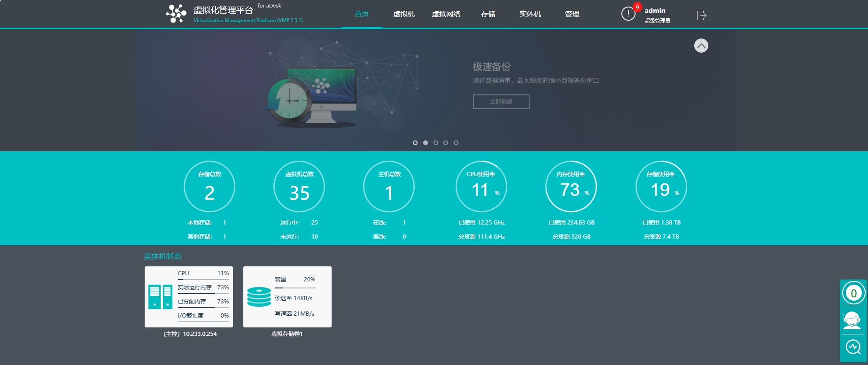Go to the 存储 tab

click(x=488, y=14)
